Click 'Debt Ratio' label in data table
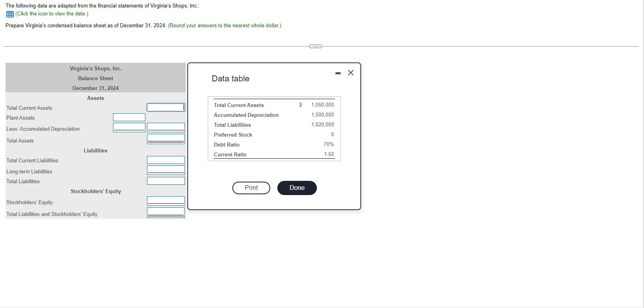644x308 pixels. [x=227, y=145]
